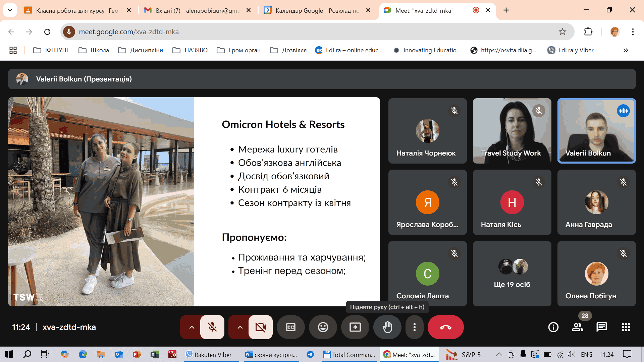
Task: Open emoji reactions panel
Action: pyautogui.click(x=323, y=327)
